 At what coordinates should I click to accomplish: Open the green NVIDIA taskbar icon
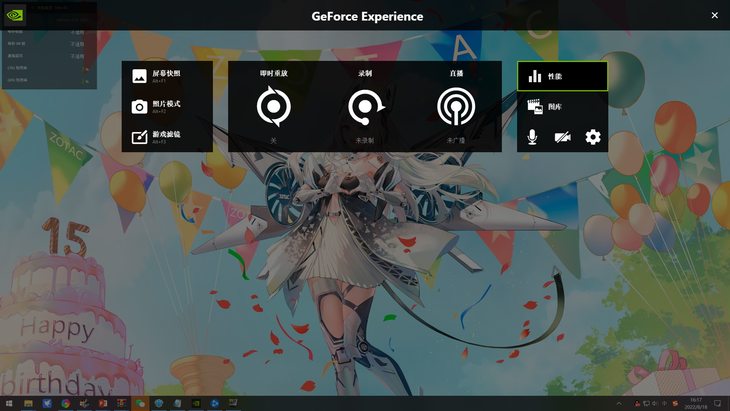196,404
